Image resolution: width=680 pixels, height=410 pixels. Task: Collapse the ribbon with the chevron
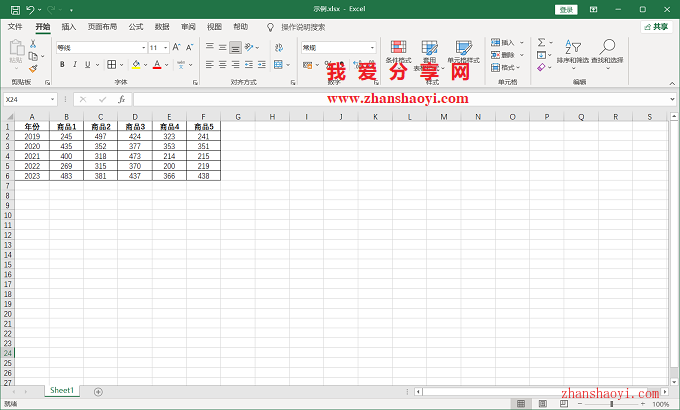click(672, 83)
